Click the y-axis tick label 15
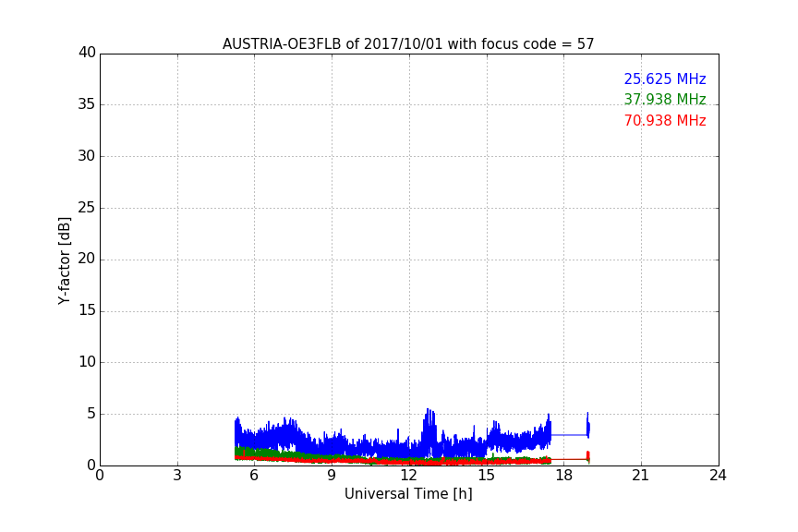 tap(87, 310)
